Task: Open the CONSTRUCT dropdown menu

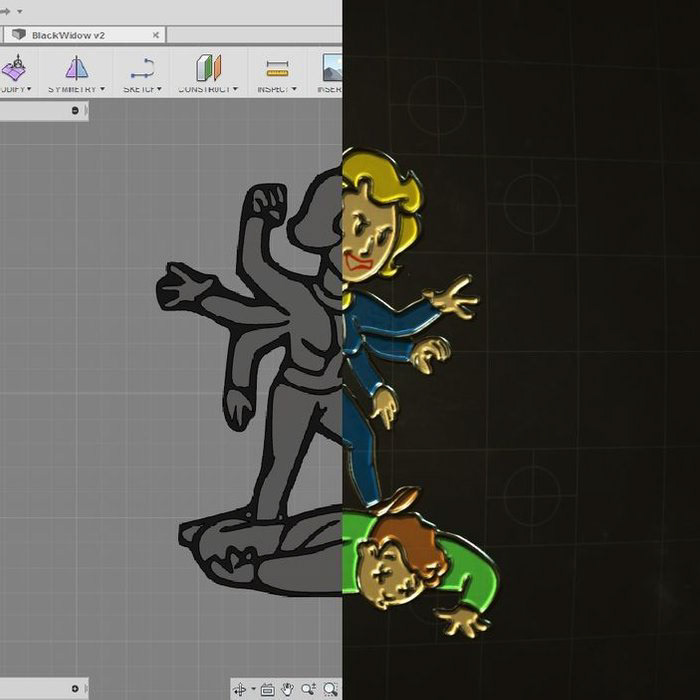Action: (208, 89)
